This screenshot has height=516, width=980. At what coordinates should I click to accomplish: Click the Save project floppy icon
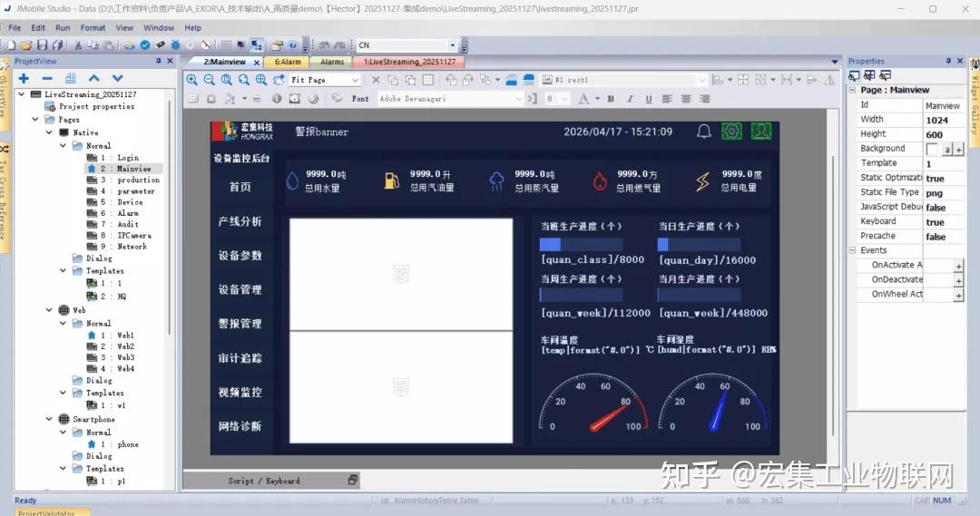[x=42, y=45]
